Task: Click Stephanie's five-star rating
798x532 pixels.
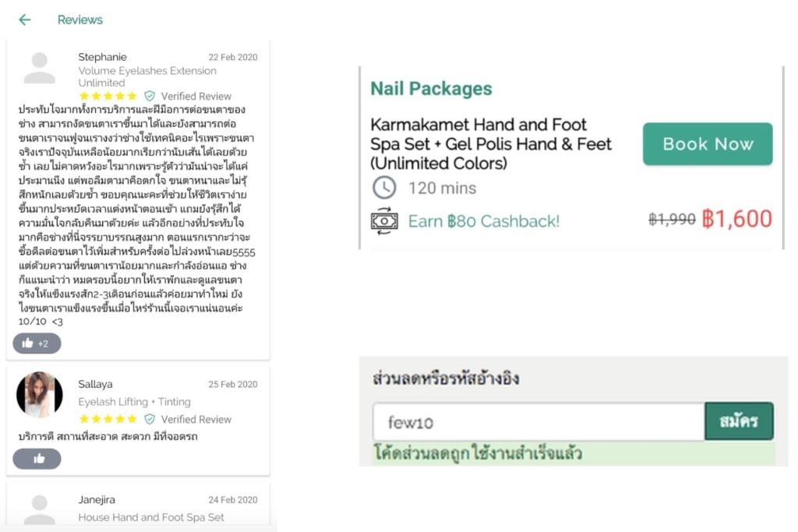Action: pos(108,96)
